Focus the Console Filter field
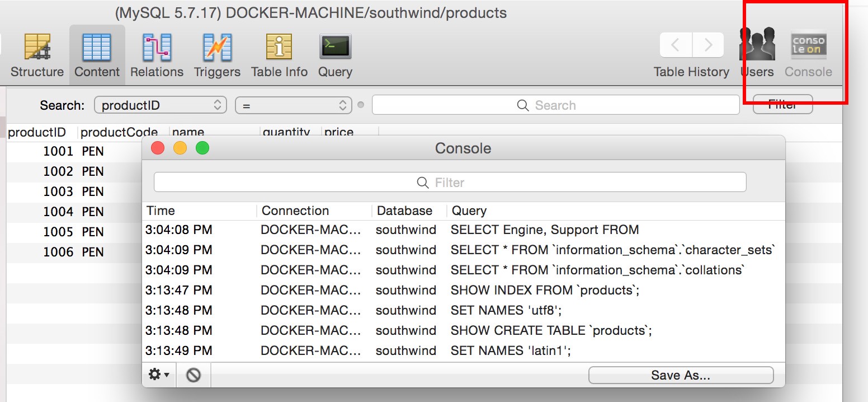868x402 pixels. 450,183
